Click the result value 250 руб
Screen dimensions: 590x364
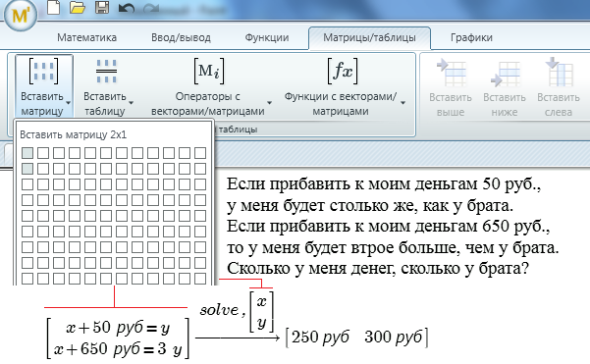[320, 337]
